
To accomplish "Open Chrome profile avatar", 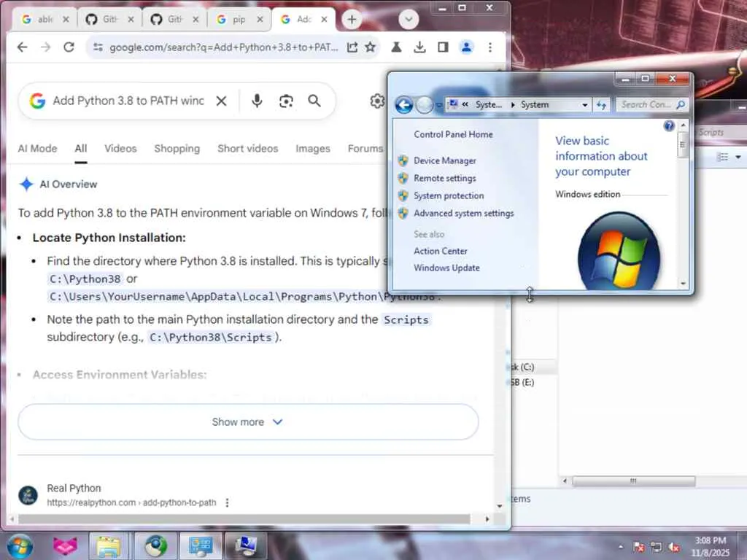I will tap(466, 47).
